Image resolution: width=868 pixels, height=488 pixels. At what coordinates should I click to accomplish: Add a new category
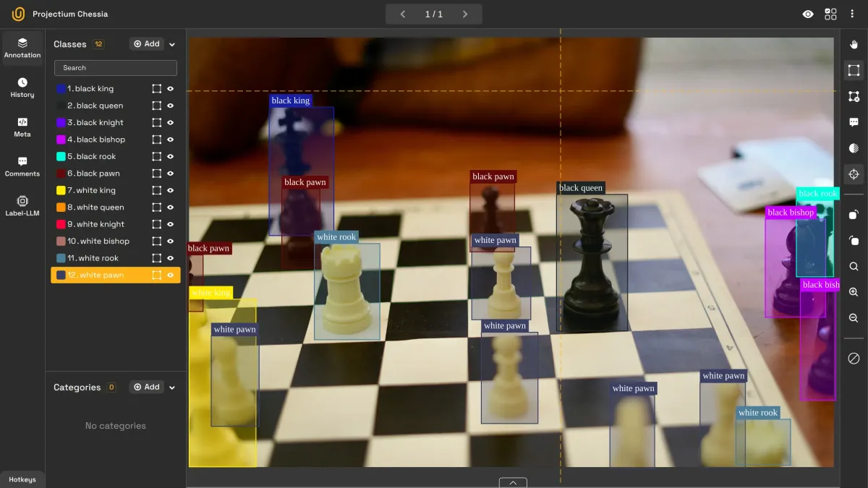tap(147, 388)
